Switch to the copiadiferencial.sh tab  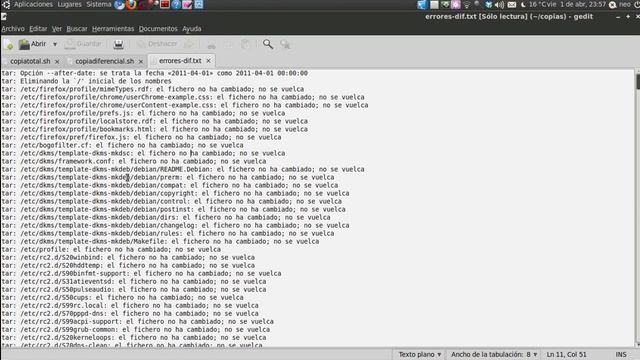(x=104, y=61)
